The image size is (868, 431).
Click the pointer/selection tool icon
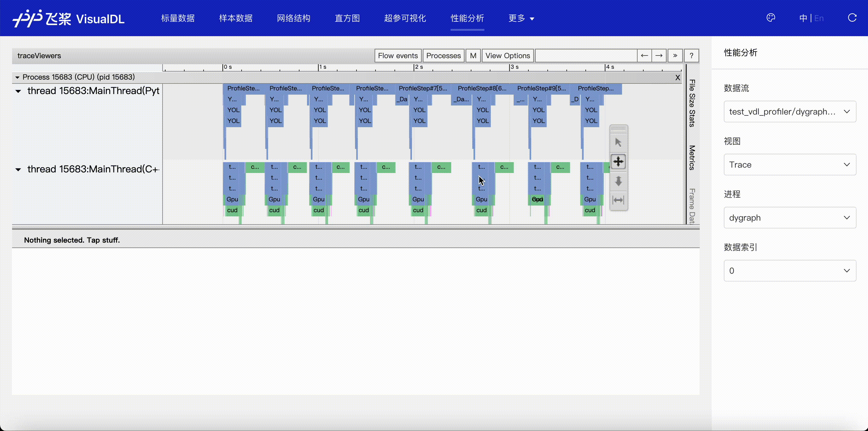pyautogui.click(x=619, y=142)
